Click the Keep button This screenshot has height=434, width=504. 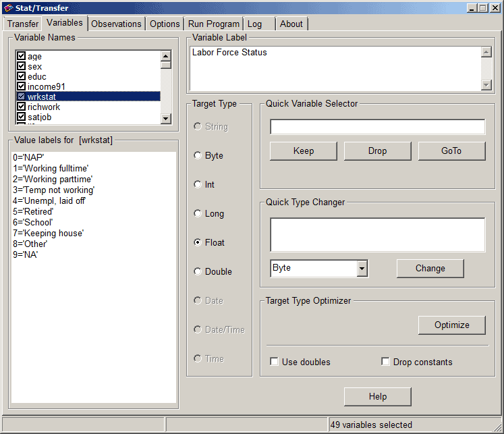pyautogui.click(x=303, y=151)
